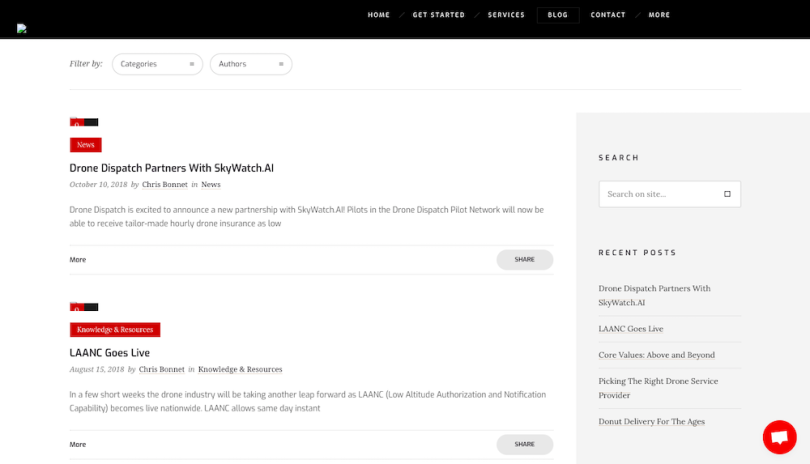Click More under the SkyWatch.AI post

click(x=78, y=259)
